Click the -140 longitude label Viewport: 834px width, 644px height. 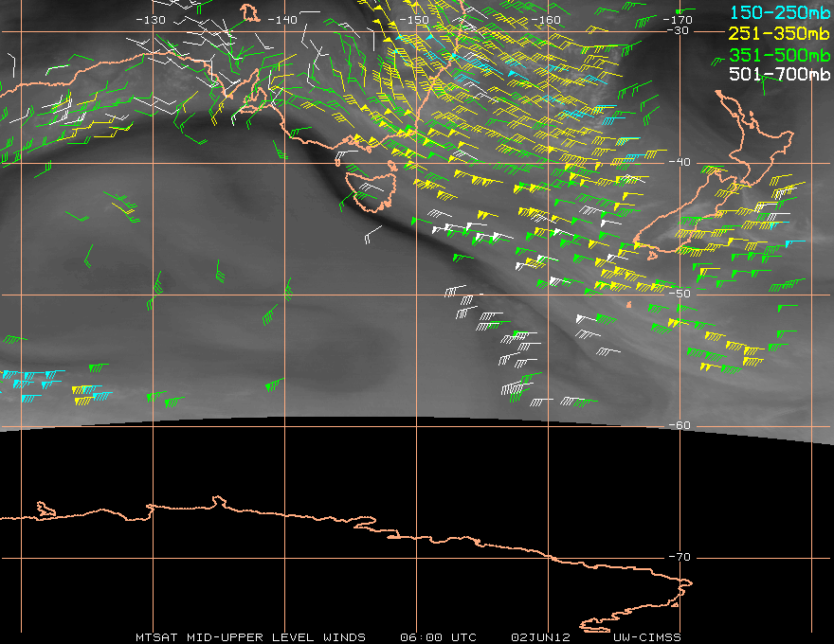281,20
